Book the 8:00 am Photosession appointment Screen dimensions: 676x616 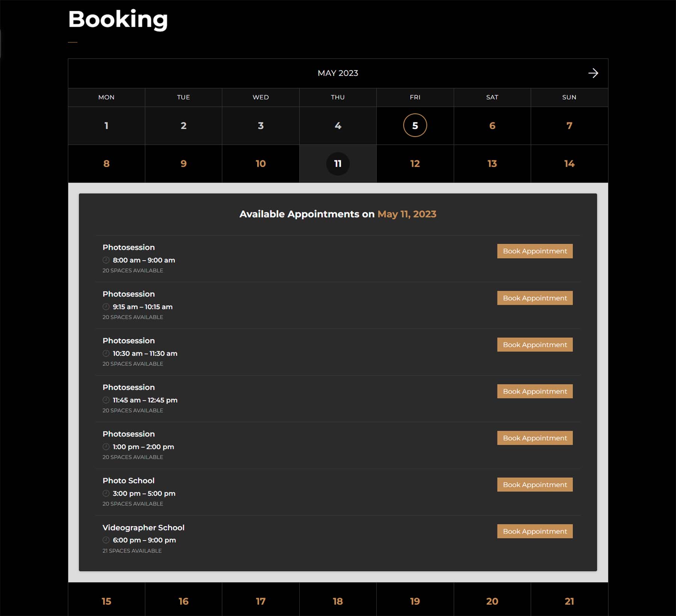535,251
